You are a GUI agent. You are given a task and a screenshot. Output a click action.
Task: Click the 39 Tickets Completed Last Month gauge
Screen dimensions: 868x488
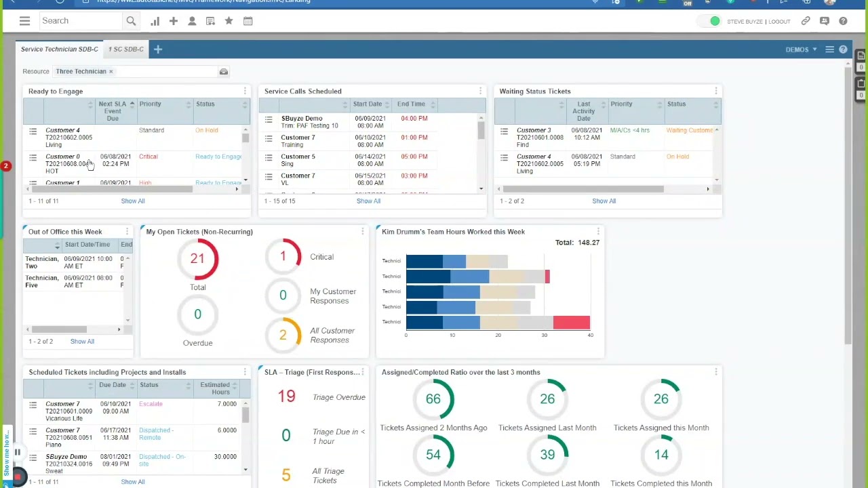(x=547, y=455)
